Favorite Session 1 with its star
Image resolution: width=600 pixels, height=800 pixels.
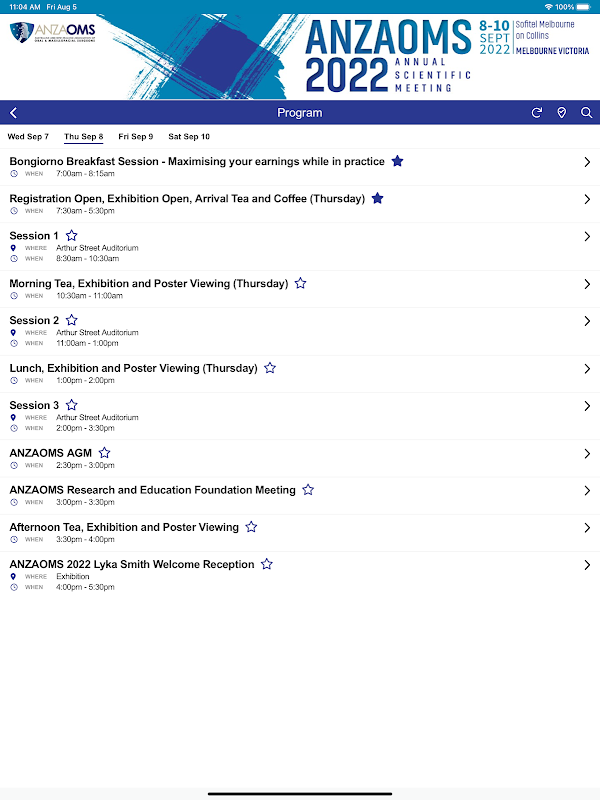click(x=71, y=236)
